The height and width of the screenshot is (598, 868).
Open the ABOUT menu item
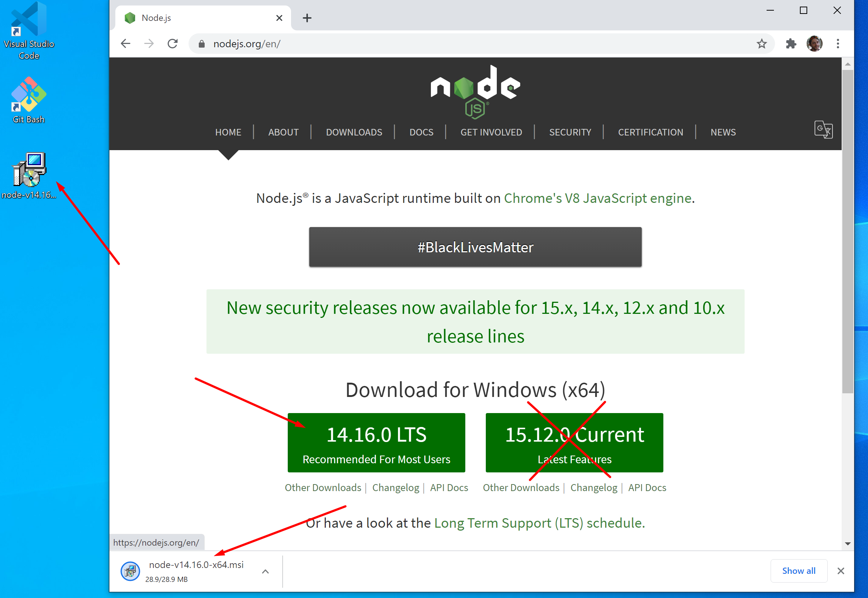click(283, 132)
